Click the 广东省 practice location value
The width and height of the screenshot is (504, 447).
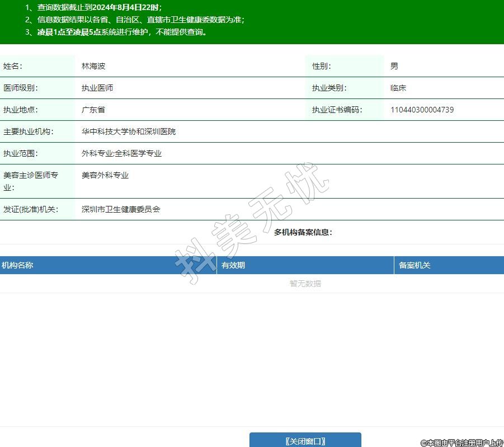[x=93, y=110]
